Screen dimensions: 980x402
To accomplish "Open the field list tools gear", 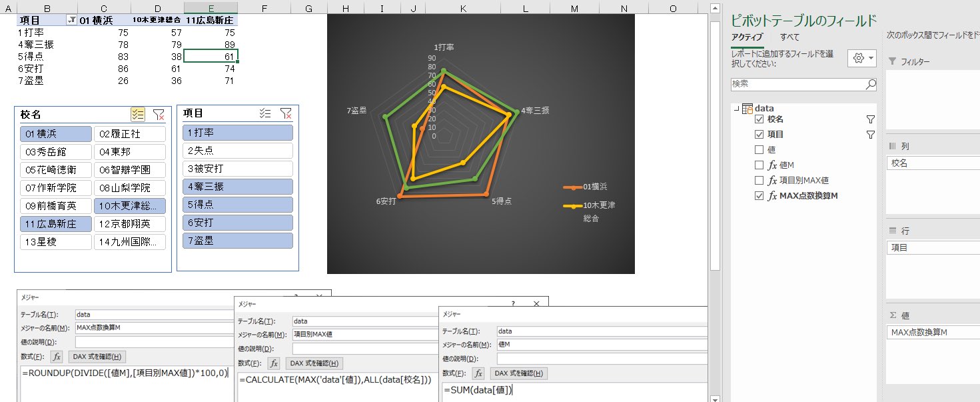I will [x=862, y=58].
